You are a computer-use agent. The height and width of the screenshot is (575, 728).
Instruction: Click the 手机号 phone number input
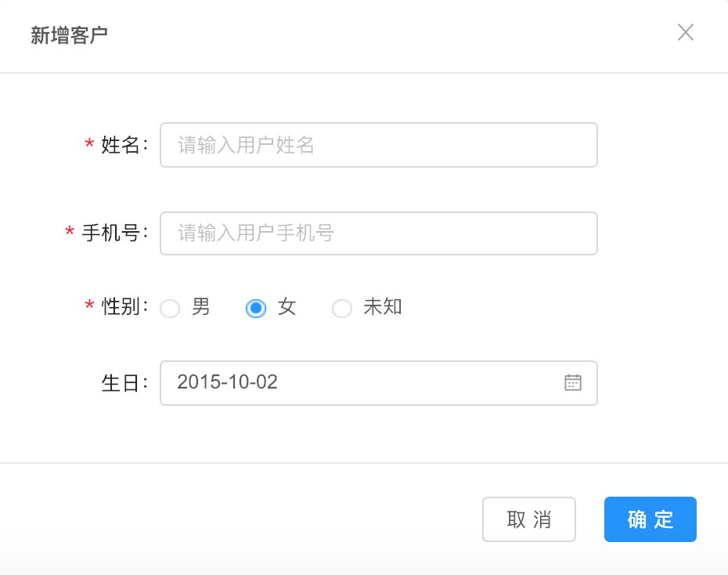[379, 233]
